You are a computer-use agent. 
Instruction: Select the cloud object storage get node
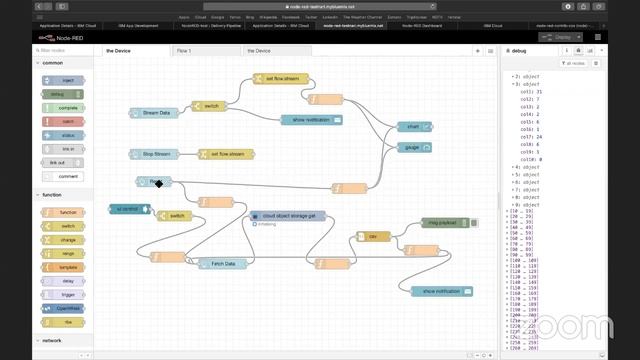pyautogui.click(x=288, y=216)
